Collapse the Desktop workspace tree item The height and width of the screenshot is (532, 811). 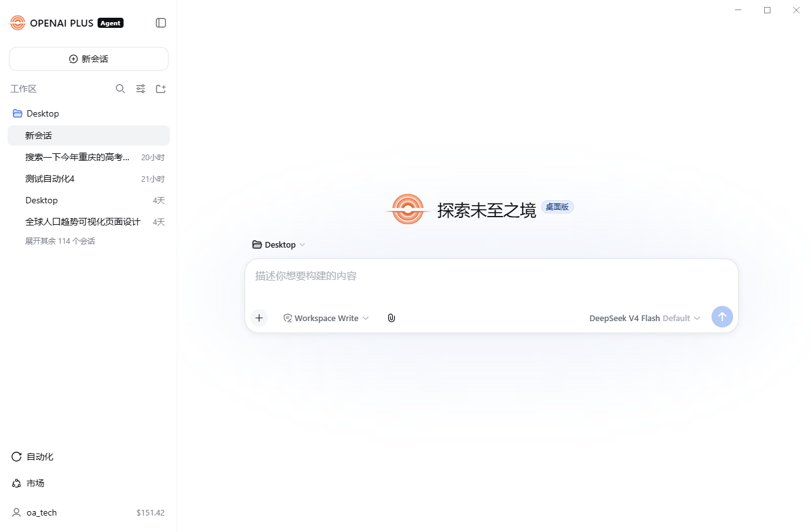coord(89,113)
